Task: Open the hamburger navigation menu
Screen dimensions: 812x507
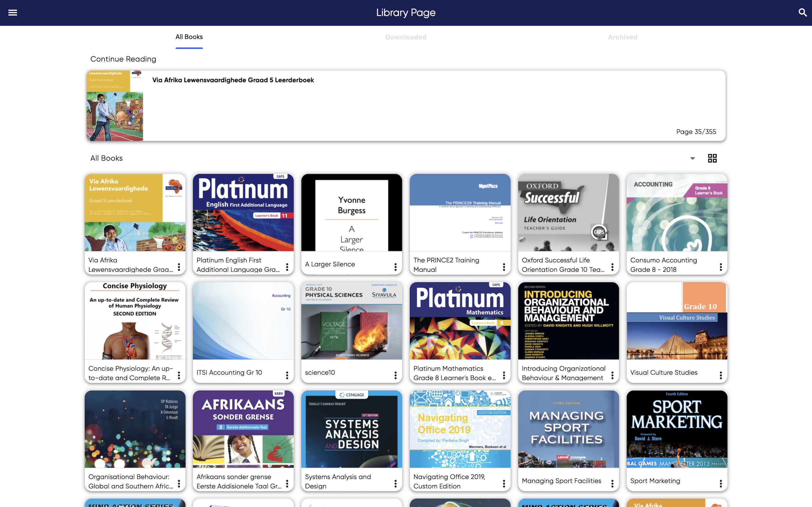Action: [x=12, y=12]
